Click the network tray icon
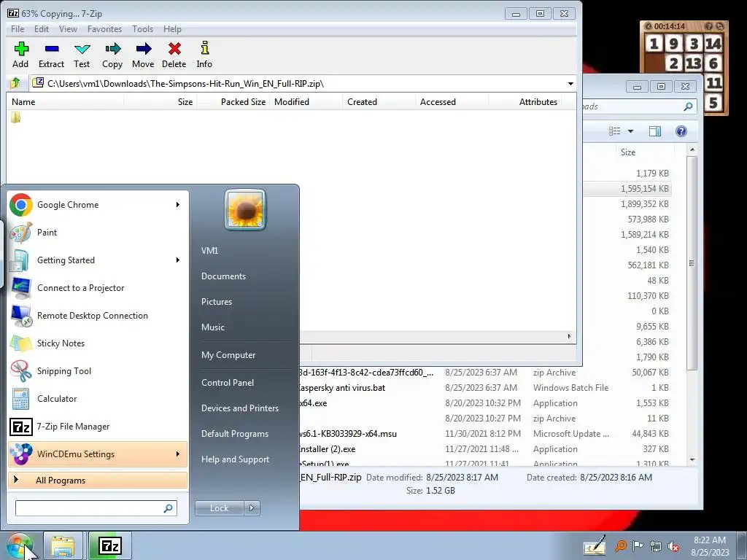This screenshot has width=747, height=560. (656, 547)
